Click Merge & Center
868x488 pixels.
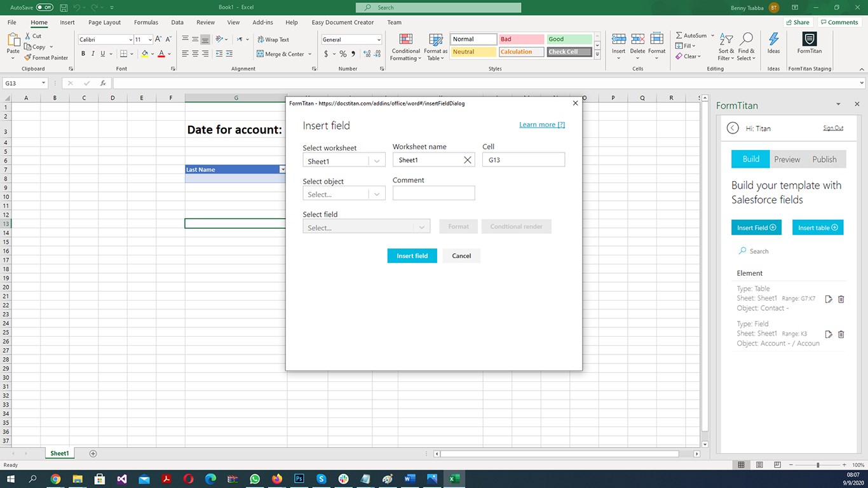280,54
